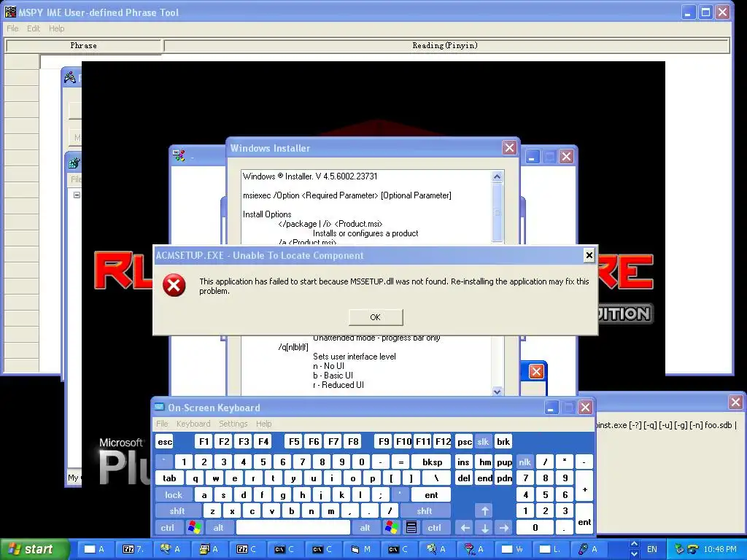The height and width of the screenshot is (560, 747).
Task: Click the psc (print screen) key
Action: point(464,441)
